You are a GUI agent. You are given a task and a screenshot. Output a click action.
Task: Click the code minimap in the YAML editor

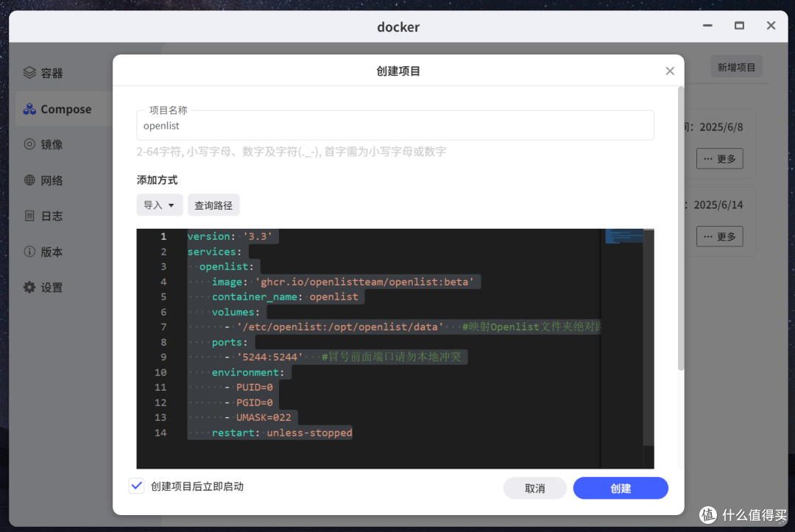622,237
